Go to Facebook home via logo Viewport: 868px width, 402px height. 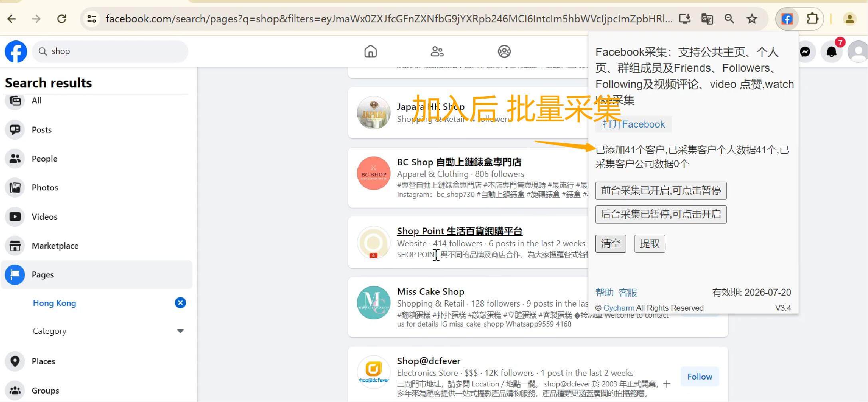pos(16,51)
